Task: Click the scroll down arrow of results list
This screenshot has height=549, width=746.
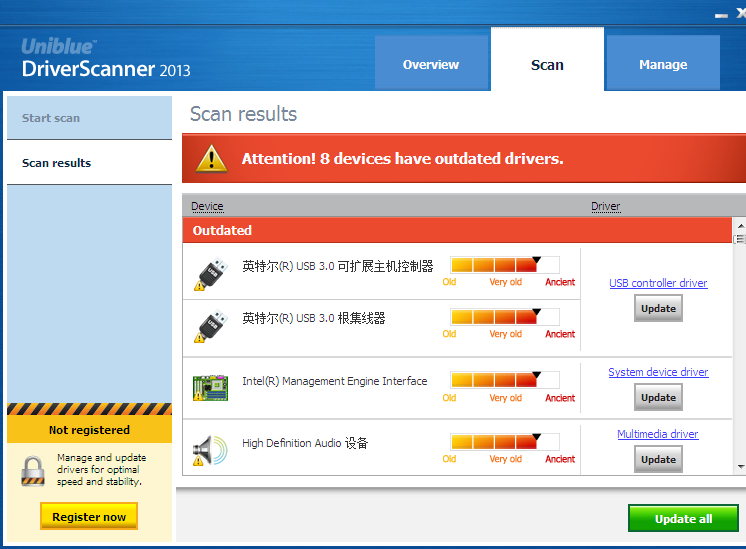Action: point(740,467)
